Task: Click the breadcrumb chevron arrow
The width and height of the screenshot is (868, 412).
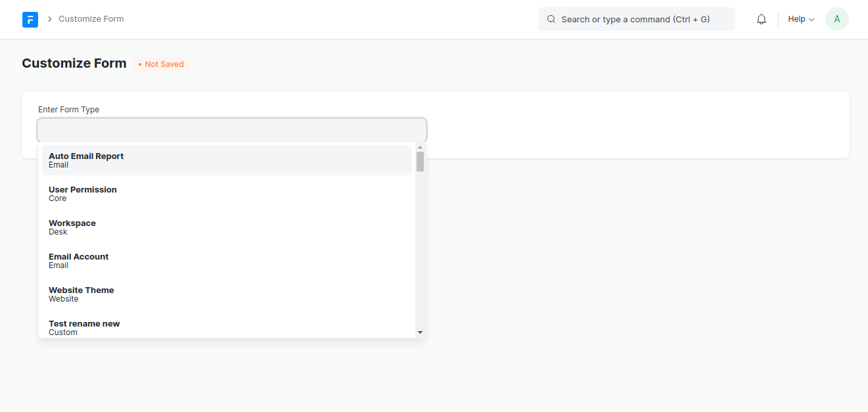Action: [x=49, y=19]
